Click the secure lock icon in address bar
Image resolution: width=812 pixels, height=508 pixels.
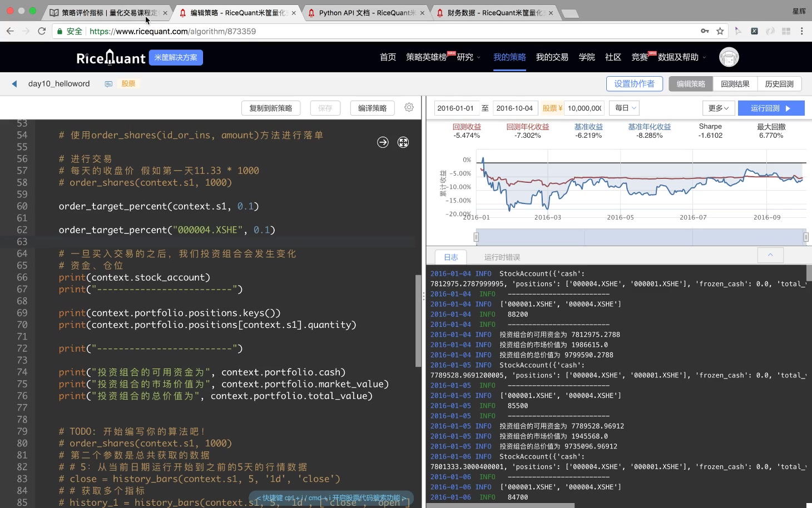[x=60, y=31]
